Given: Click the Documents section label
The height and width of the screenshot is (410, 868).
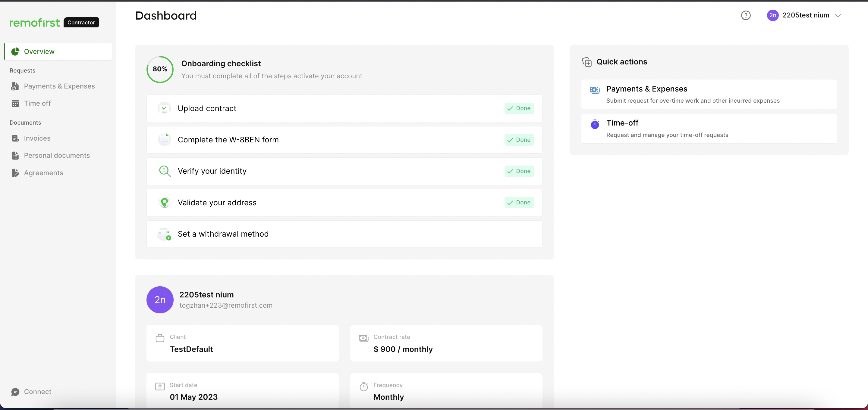Looking at the screenshot, I should coord(25,123).
